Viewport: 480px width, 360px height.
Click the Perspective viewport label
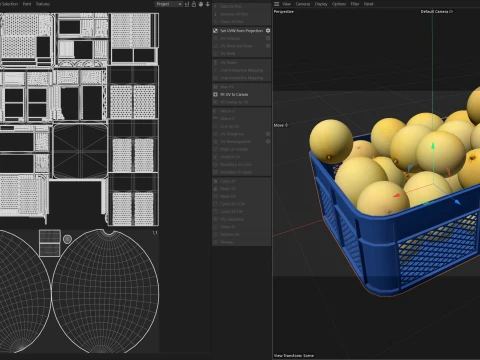point(284,12)
